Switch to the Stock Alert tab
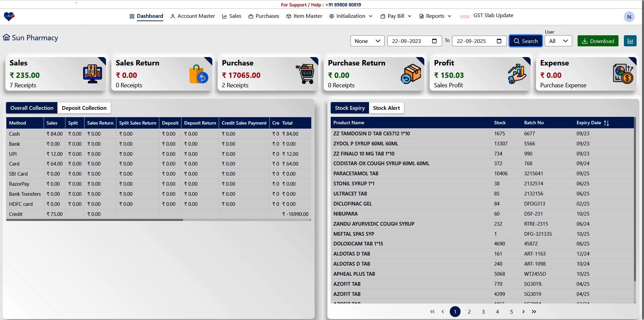The height and width of the screenshot is (320, 644). tap(386, 108)
